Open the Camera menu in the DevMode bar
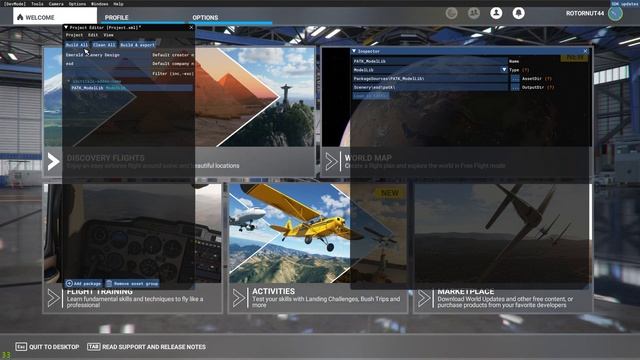 point(56,4)
